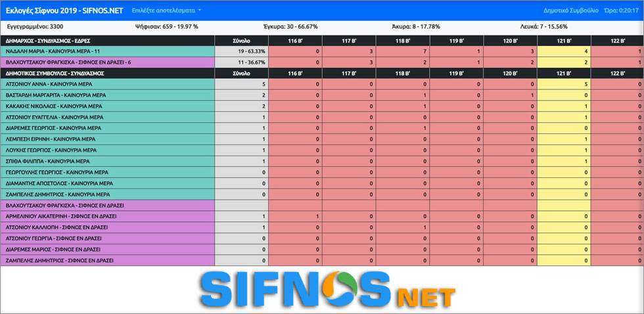Click the 116 Β' column header in the ΔΗΜΟΤΙΚΟΣ ΣΥΜΒΟΥΛΟΣ row
Image resolution: width=644 pixels, height=314 pixels.
pyautogui.click(x=296, y=74)
